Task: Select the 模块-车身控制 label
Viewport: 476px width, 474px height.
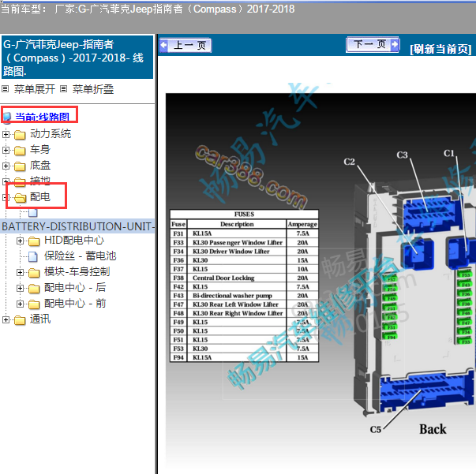Action: 77,272
